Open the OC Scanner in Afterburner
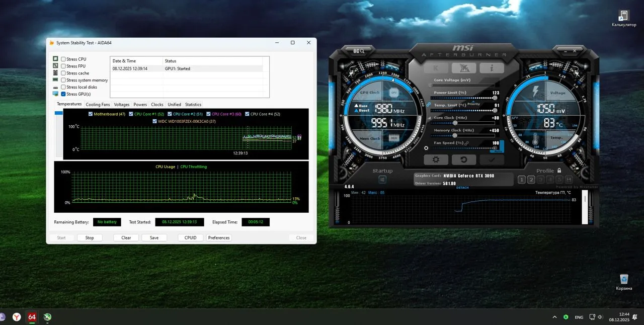644x325 pixels. coord(359,51)
